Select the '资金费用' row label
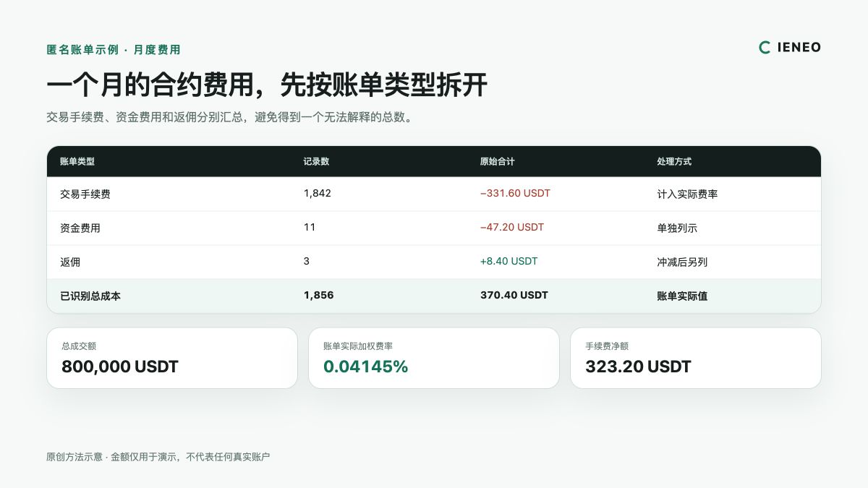 80,228
